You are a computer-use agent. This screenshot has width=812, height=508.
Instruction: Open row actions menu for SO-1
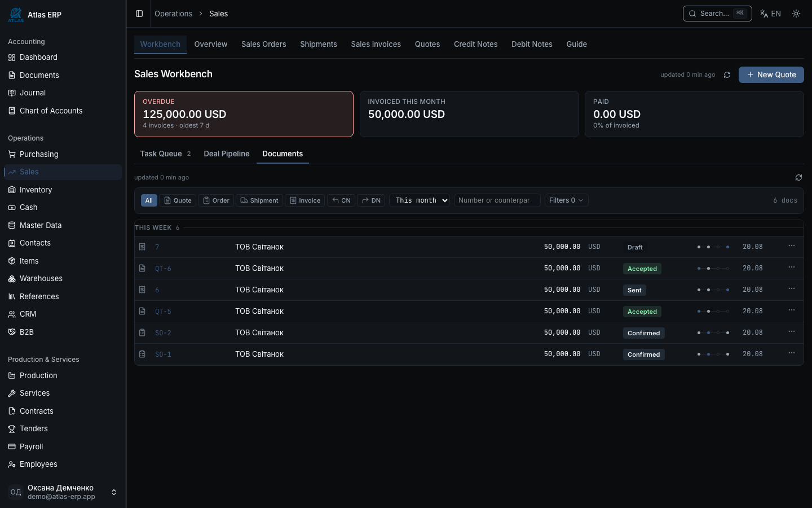(x=792, y=353)
